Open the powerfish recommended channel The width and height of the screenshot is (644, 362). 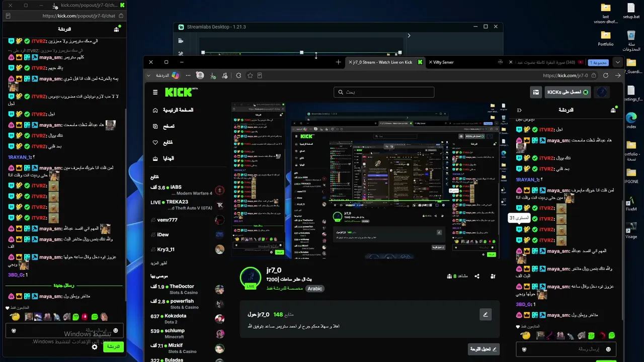coord(187,304)
